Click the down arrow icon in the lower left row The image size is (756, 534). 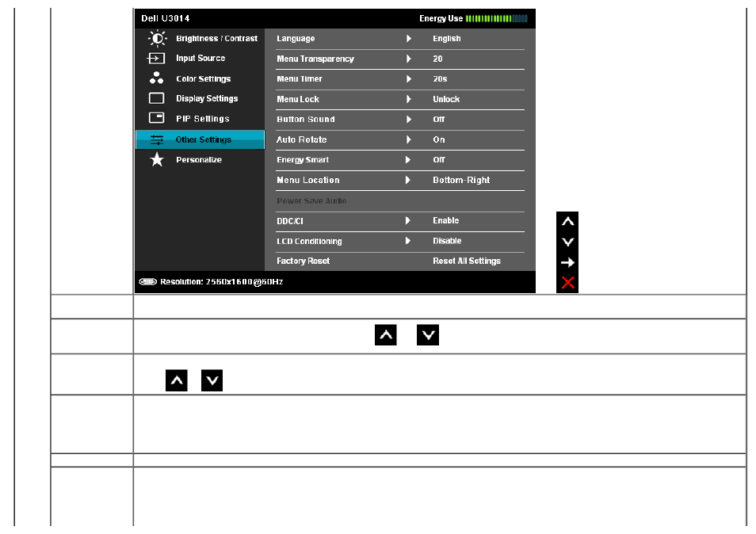pyautogui.click(x=212, y=381)
